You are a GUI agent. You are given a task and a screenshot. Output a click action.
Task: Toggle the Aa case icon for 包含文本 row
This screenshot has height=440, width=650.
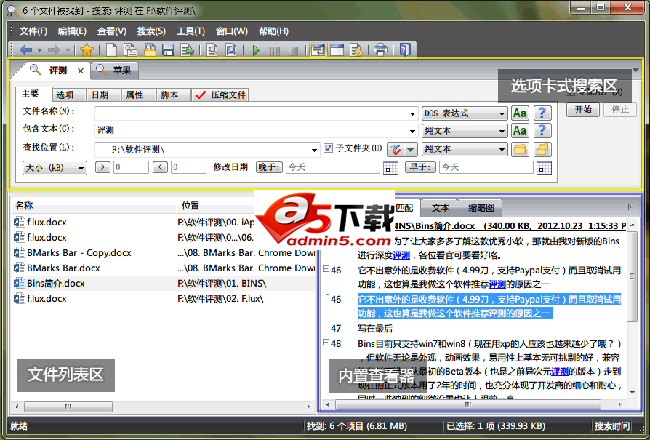tap(520, 131)
